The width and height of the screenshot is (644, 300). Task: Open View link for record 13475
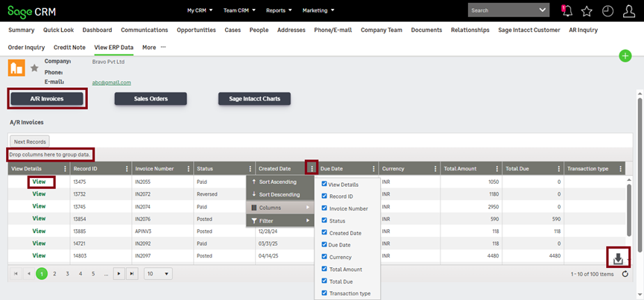39,182
